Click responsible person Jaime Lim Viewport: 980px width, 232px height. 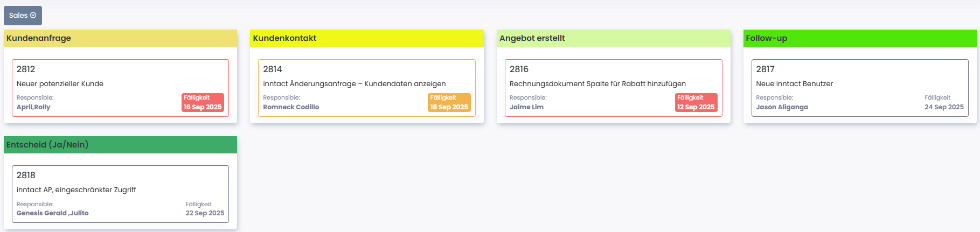pyautogui.click(x=526, y=107)
